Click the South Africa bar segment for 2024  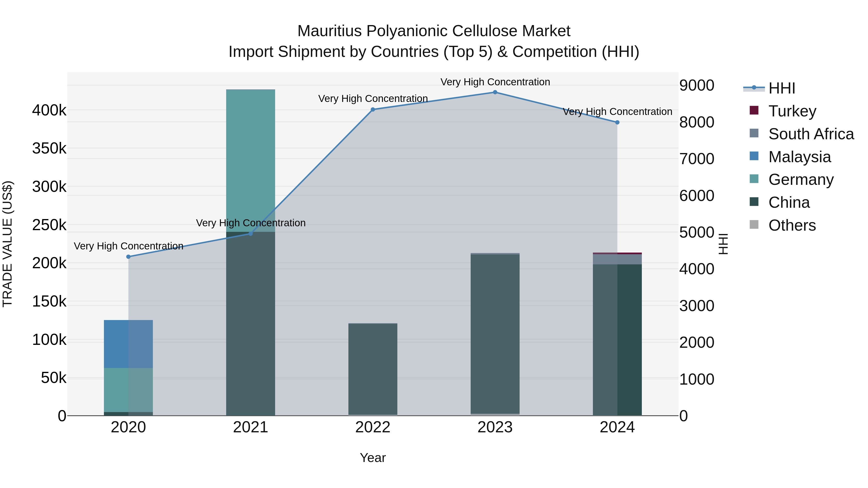pos(617,259)
